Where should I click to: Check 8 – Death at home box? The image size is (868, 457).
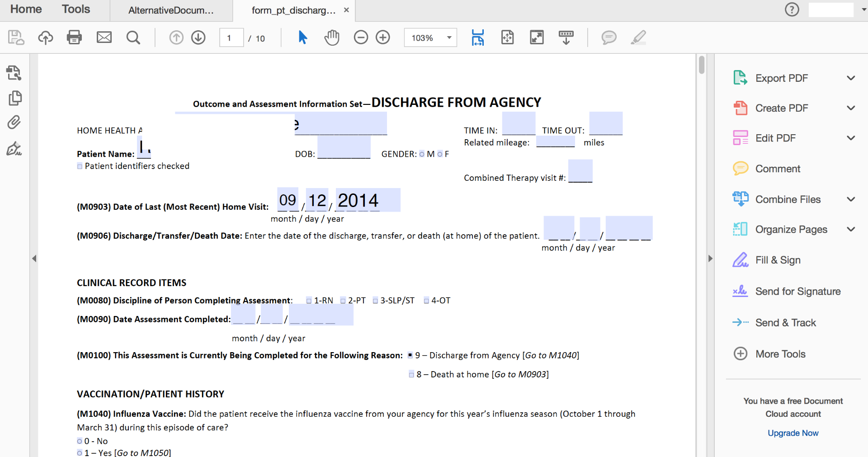[x=411, y=374]
